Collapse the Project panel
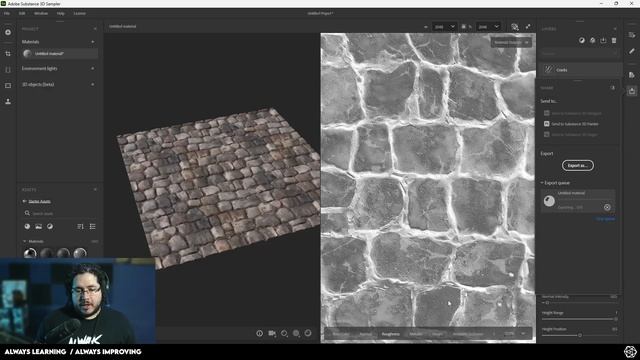 tap(95, 29)
